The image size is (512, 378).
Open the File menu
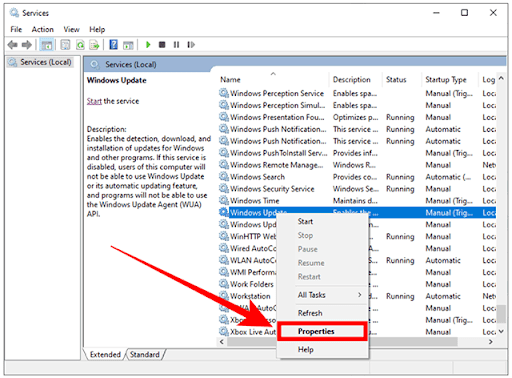pyautogui.click(x=16, y=29)
